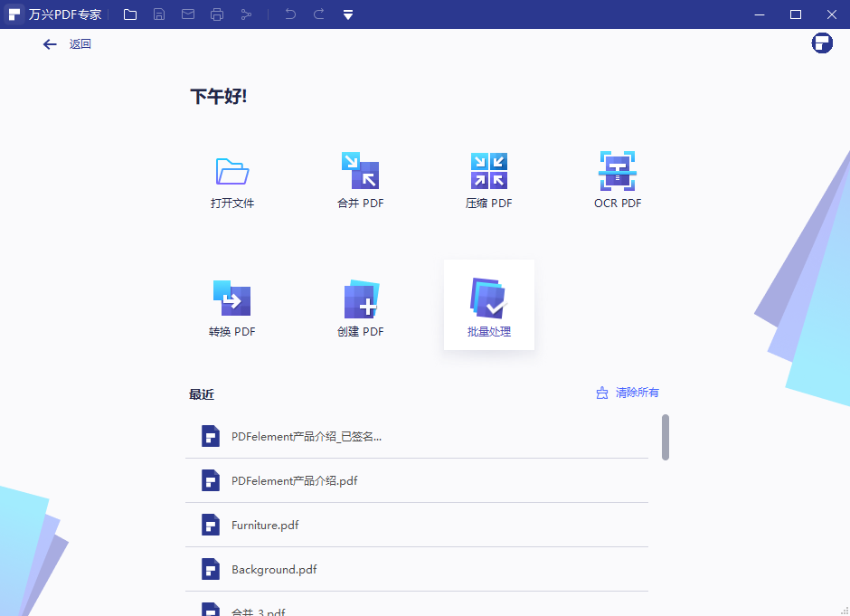Open recent file PDFelement产品介绍.pdf
The image size is (850, 616).
coord(294,480)
